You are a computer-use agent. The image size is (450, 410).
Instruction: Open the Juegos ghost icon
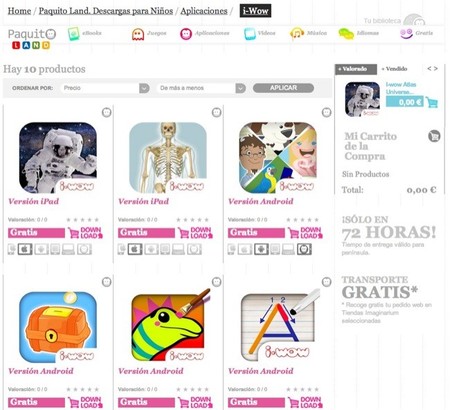[x=138, y=34]
